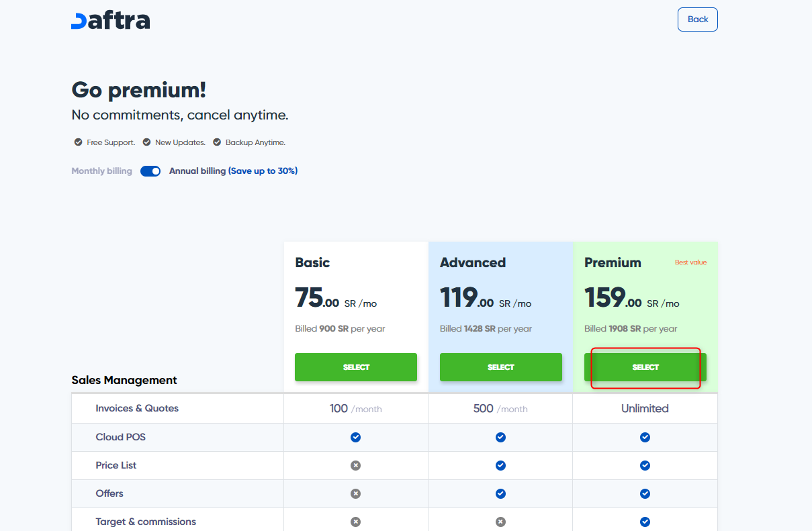This screenshot has width=812, height=531.
Task: Click the Daftra logo
Action: pos(110,20)
